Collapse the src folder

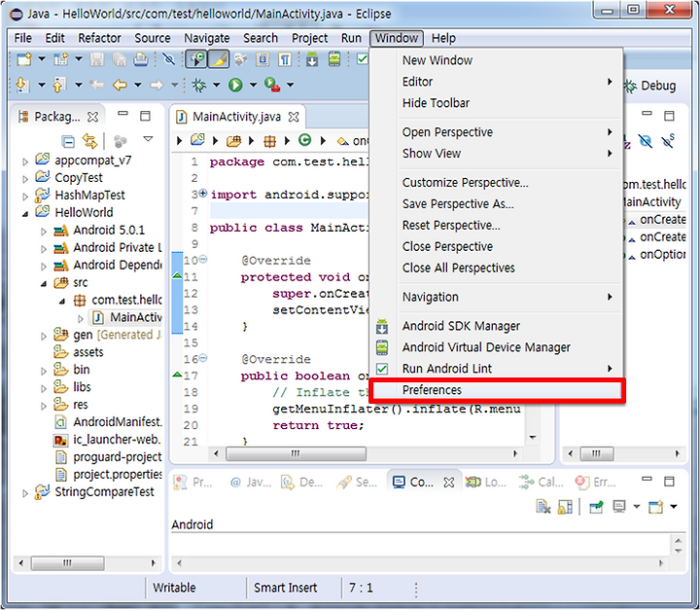coord(44,283)
